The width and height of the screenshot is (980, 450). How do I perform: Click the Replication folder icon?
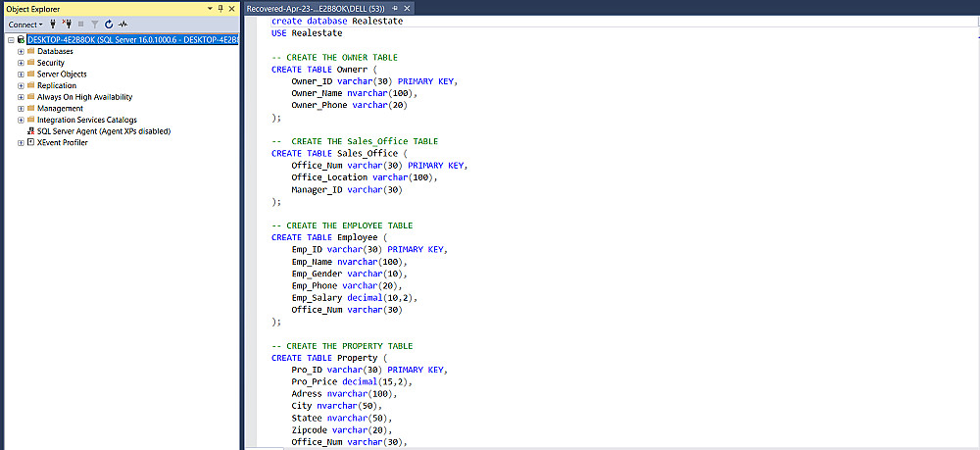click(x=30, y=85)
